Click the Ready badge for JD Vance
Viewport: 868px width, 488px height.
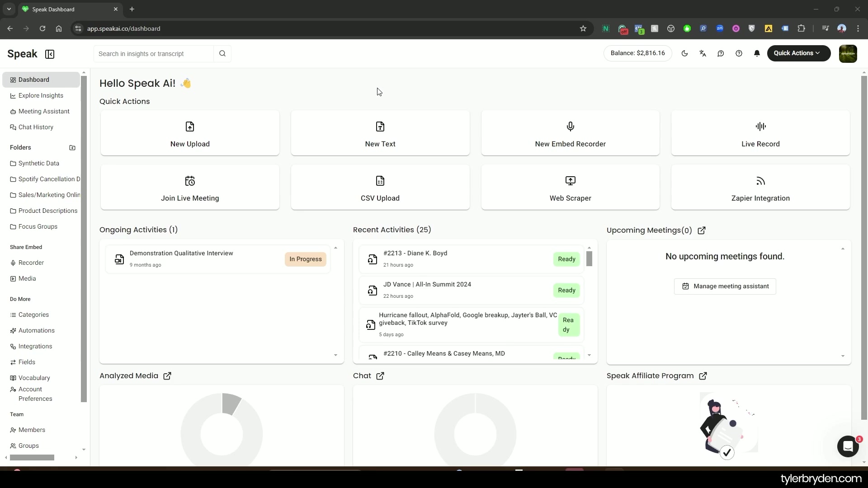coord(566,290)
